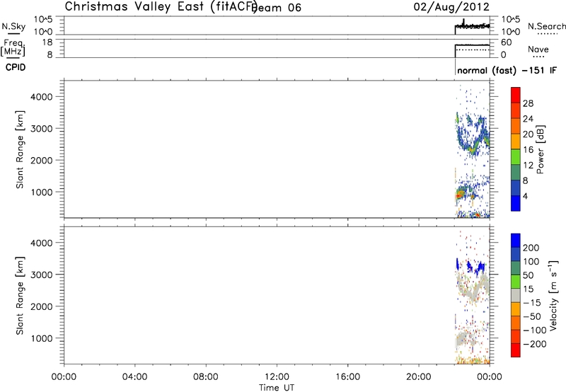Click the "60" Nave axis label
566x392 pixels.
pyautogui.click(x=506, y=42)
